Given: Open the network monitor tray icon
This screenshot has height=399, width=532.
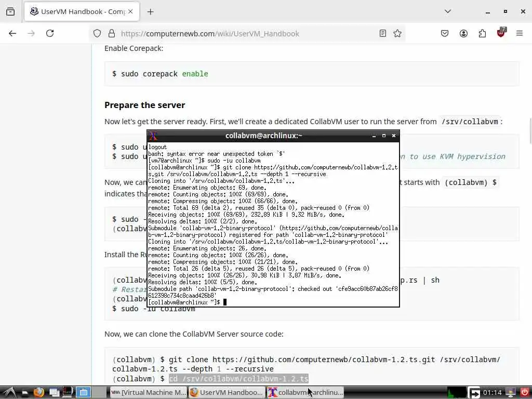Looking at the screenshot, I should 510,393.
